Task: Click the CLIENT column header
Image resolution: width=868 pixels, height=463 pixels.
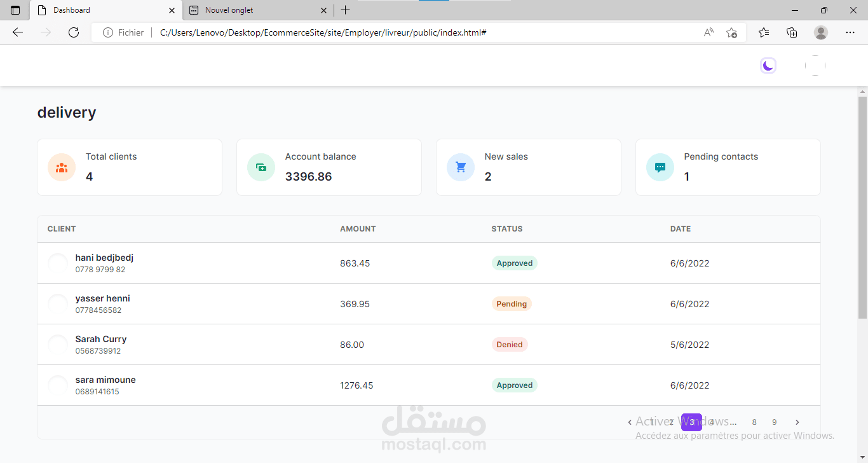Action: (62, 229)
